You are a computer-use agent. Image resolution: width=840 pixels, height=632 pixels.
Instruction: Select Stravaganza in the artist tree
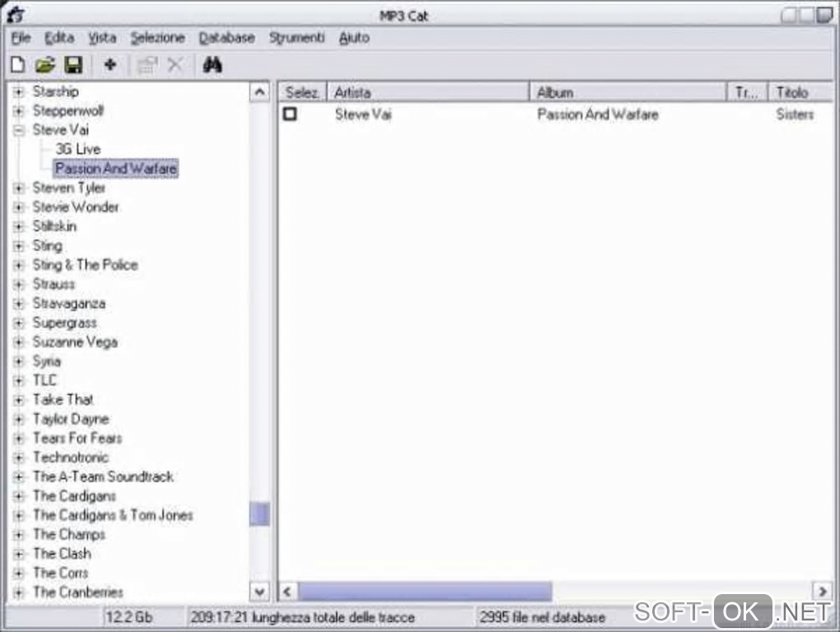click(x=69, y=303)
